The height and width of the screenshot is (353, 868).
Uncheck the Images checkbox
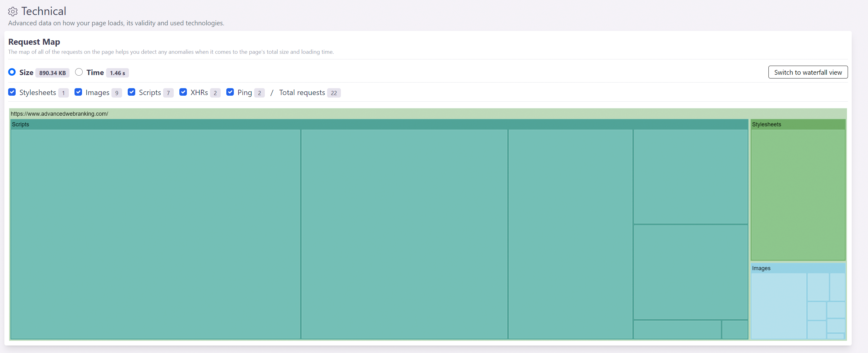[78, 92]
